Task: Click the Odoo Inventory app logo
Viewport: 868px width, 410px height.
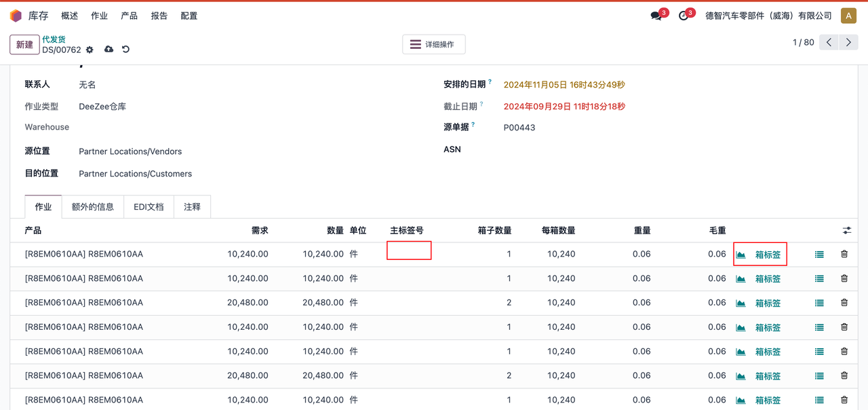Action: tap(16, 16)
